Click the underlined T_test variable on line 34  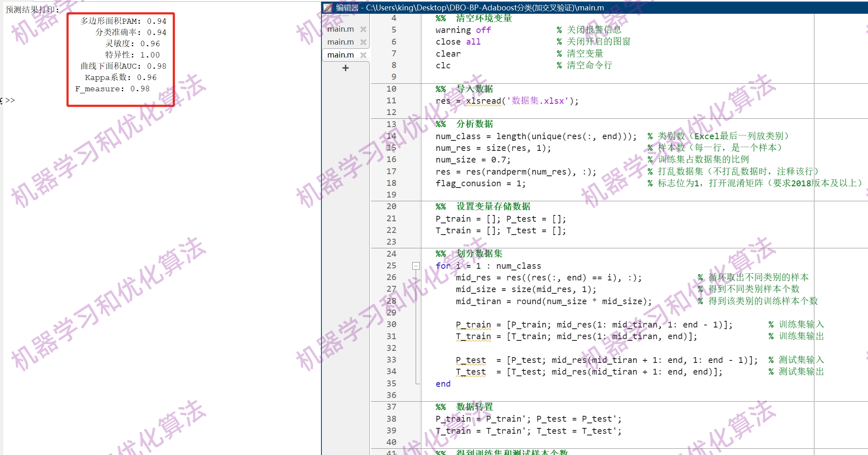click(x=471, y=372)
